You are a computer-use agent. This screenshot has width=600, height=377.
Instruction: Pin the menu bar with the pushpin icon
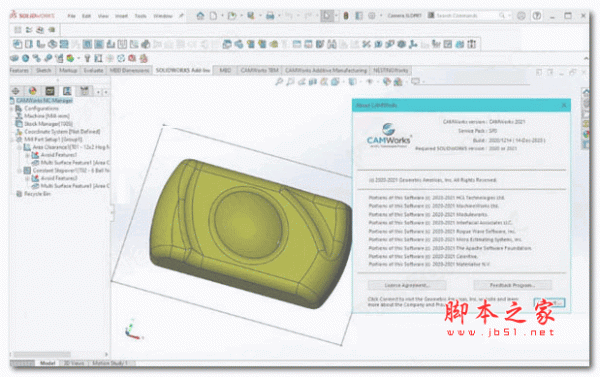(181, 16)
